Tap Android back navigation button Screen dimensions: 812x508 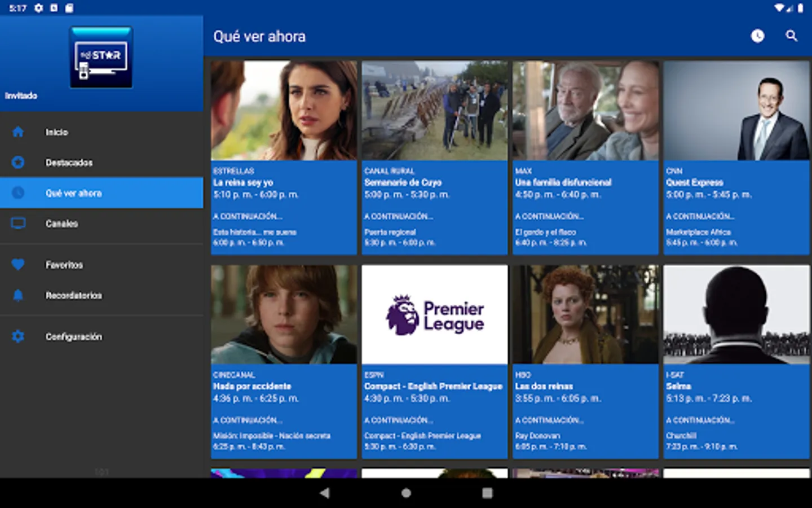tap(325, 493)
